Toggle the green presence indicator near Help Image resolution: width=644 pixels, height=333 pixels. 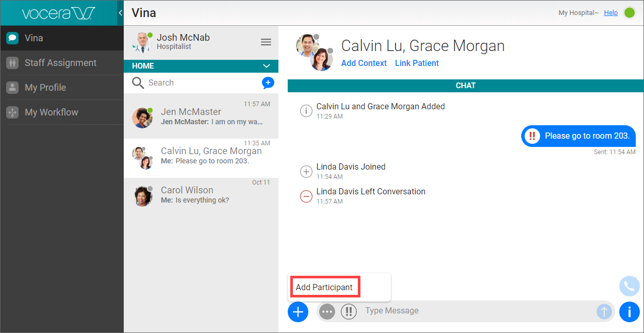(x=630, y=12)
